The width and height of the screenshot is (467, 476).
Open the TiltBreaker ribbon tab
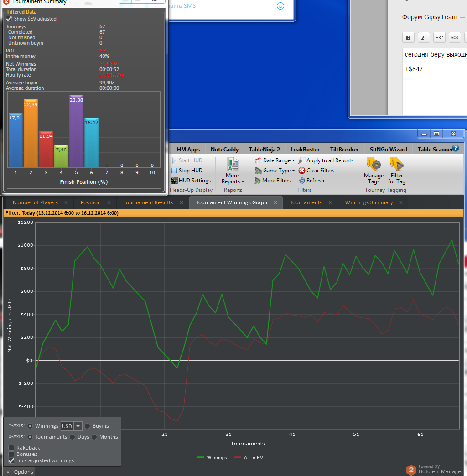tap(344, 150)
